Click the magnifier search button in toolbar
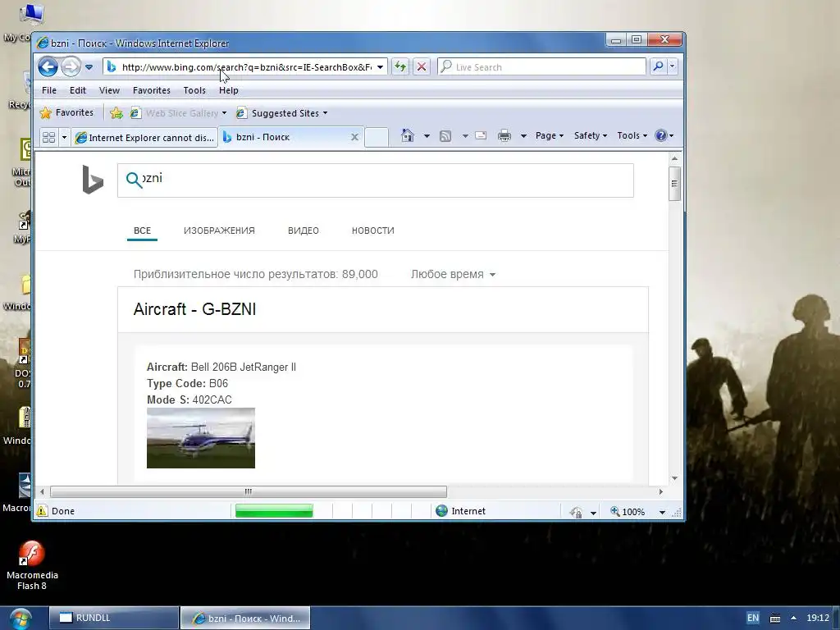This screenshot has width=840, height=630. (x=658, y=66)
